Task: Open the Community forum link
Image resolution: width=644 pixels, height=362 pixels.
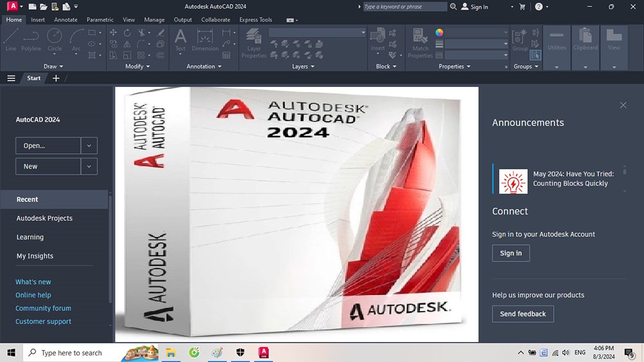Action: pos(43,308)
